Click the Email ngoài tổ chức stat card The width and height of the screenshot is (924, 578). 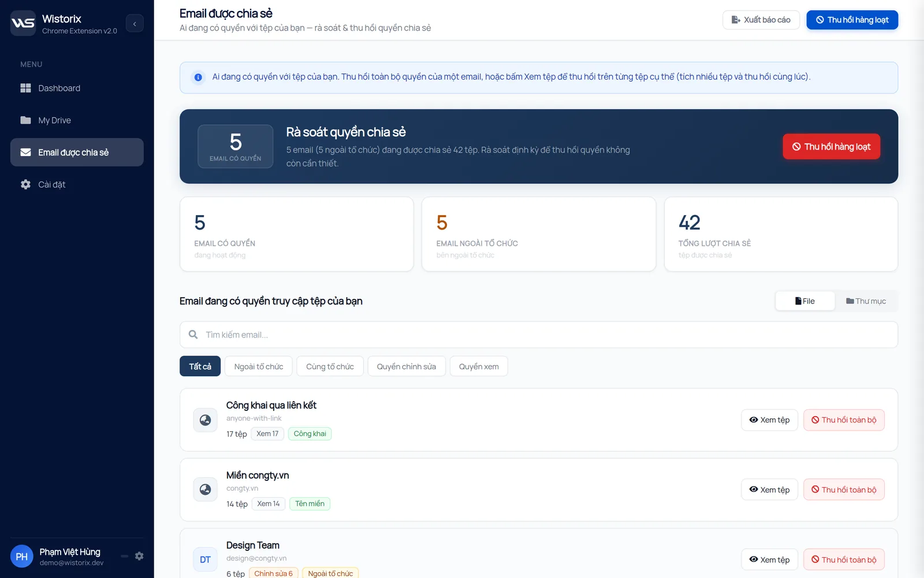pos(539,234)
